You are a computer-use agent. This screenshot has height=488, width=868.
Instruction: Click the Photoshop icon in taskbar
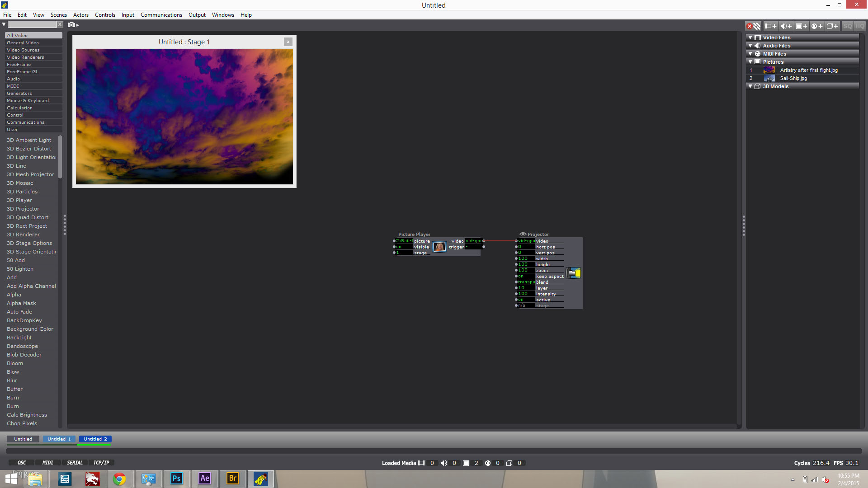click(176, 479)
